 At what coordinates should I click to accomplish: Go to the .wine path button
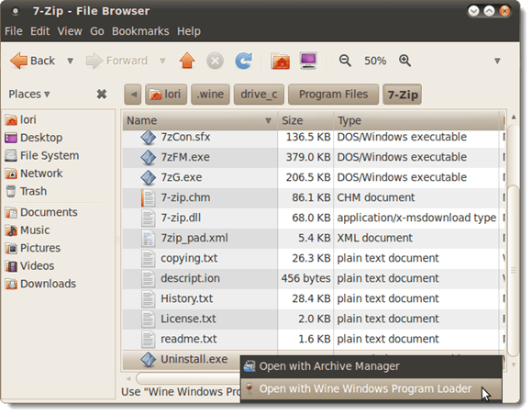(210, 94)
